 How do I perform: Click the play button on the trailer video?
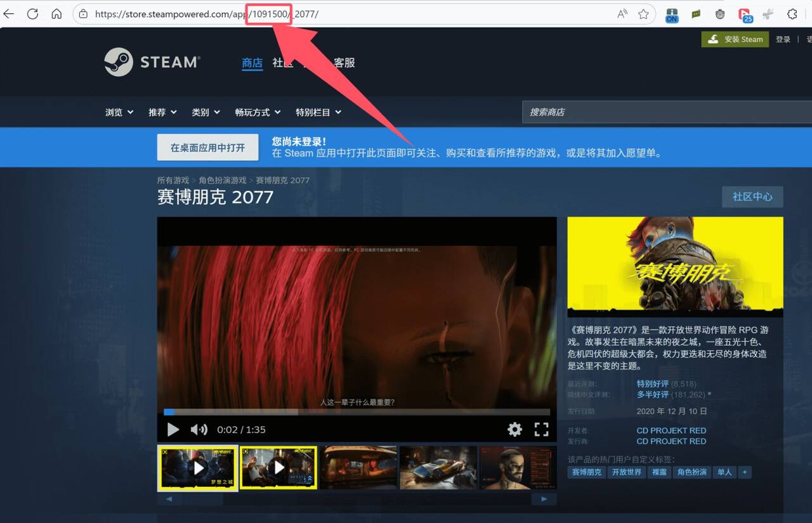173,429
